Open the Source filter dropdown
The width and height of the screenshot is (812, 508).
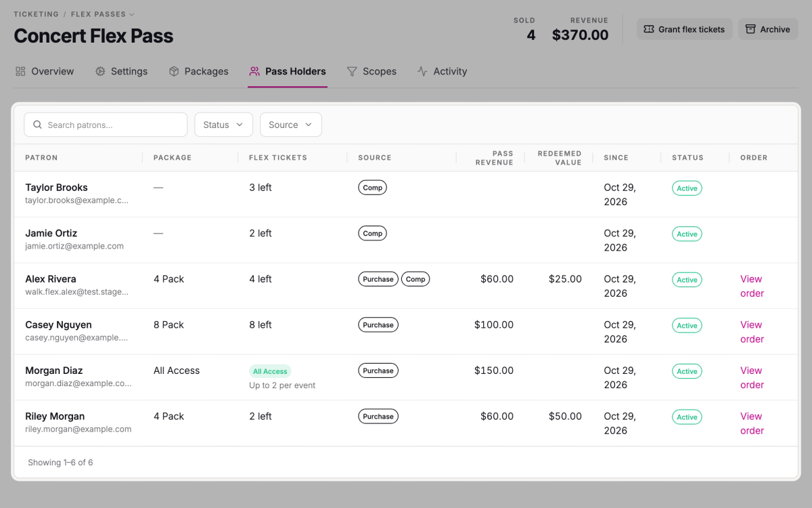click(x=290, y=125)
